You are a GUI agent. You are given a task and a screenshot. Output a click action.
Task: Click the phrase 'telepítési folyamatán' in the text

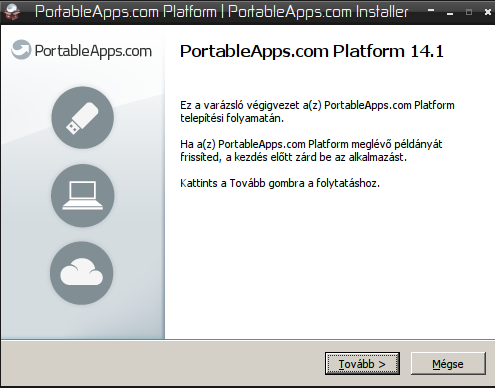231,118
